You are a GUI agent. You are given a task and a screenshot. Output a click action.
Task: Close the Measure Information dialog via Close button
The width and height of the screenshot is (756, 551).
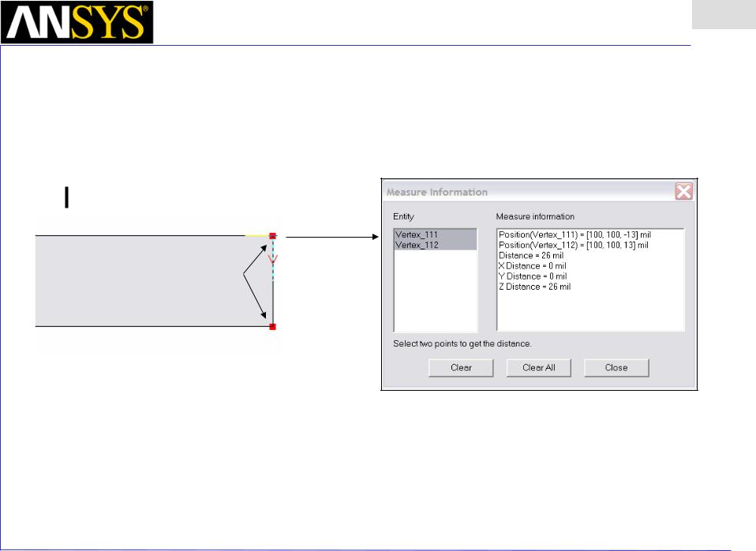(616, 368)
